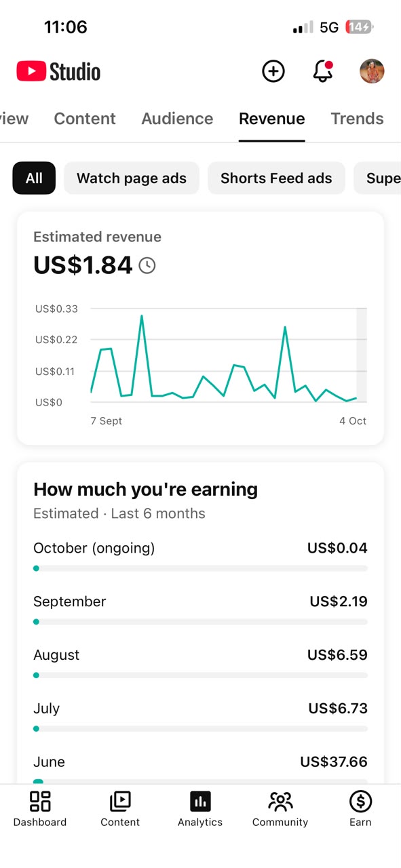Tap the YouTube Studio logo
The width and height of the screenshot is (401, 868).
click(x=58, y=71)
